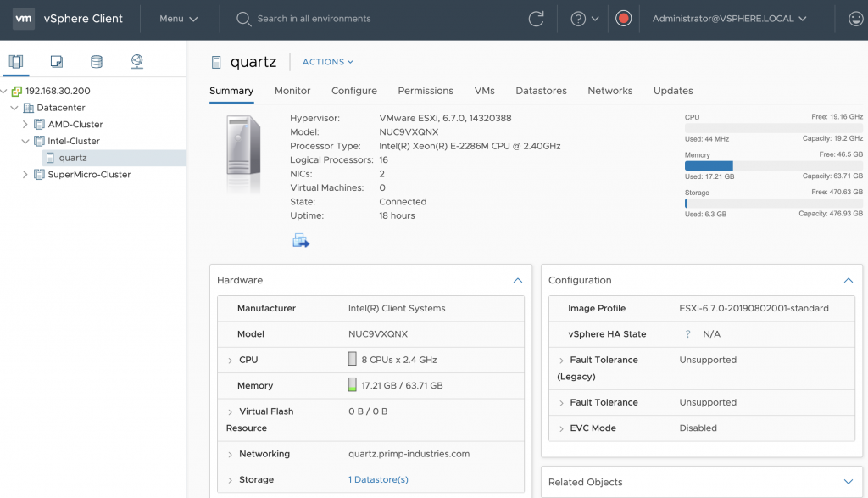This screenshot has height=498, width=868.
Task: Open the Menu dropdown
Action: click(178, 19)
